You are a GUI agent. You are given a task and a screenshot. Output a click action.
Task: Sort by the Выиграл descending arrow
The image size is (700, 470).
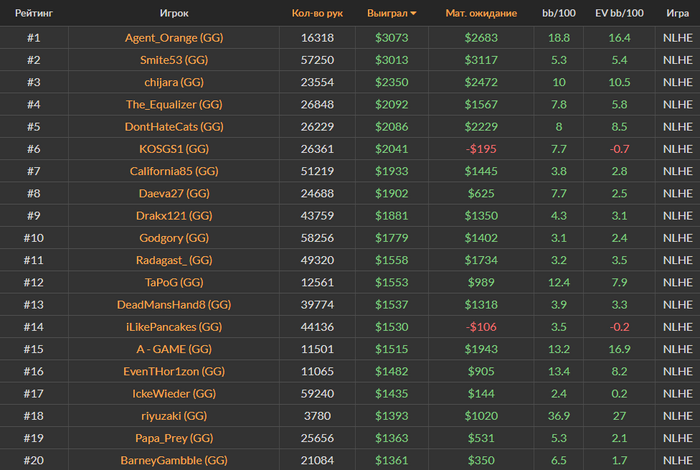[414, 14]
